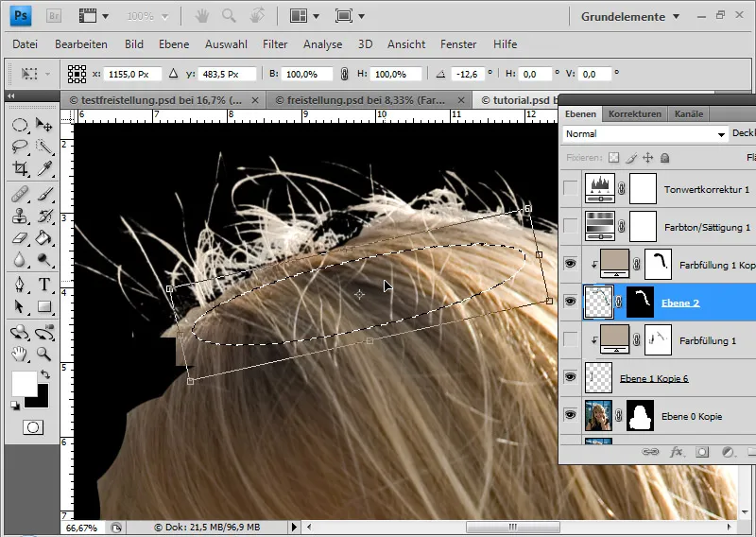Toggle lock all padlock icon

pos(665,158)
